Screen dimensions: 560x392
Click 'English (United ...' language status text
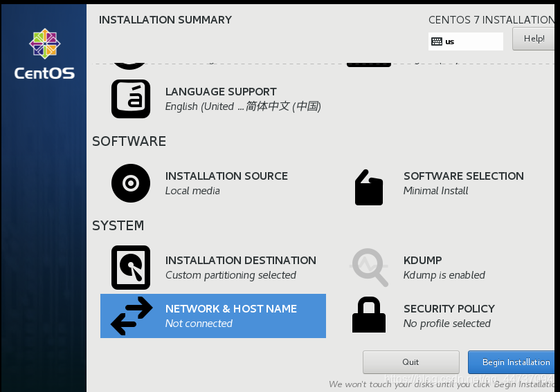tap(243, 106)
